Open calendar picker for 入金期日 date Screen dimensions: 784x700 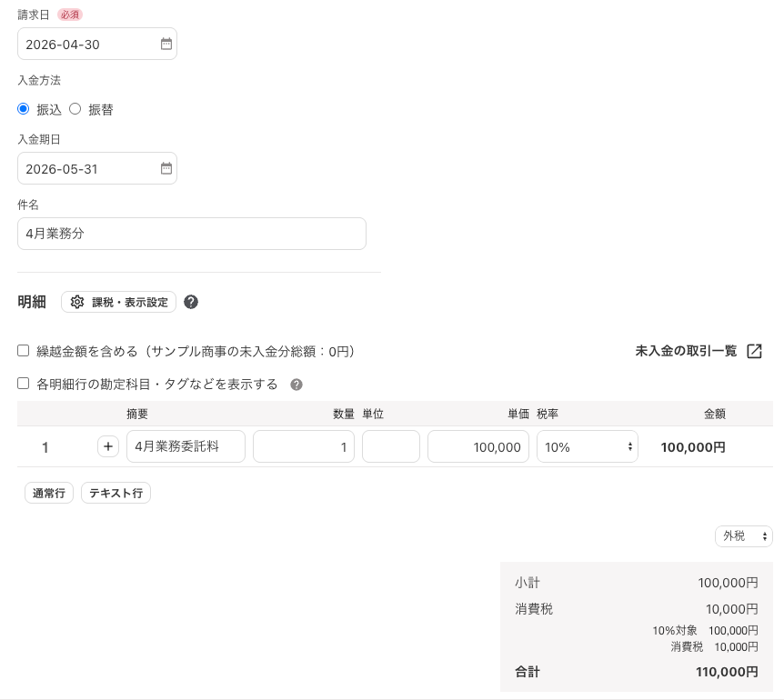click(166, 168)
